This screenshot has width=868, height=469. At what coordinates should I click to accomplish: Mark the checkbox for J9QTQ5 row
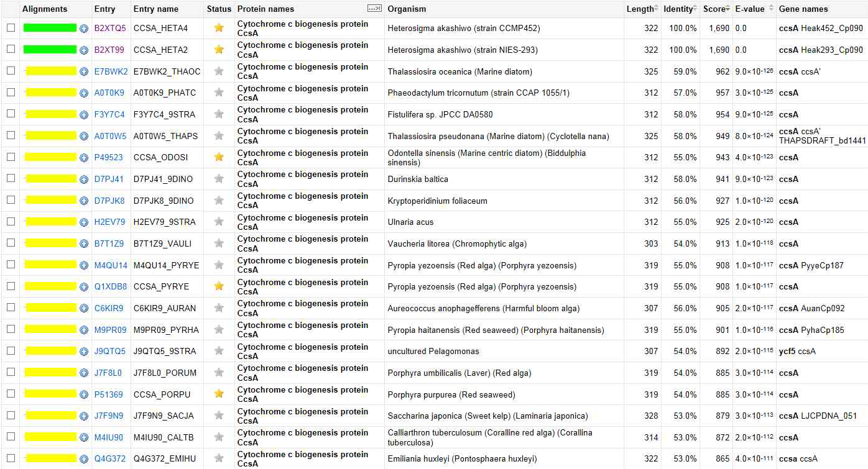[11, 350]
